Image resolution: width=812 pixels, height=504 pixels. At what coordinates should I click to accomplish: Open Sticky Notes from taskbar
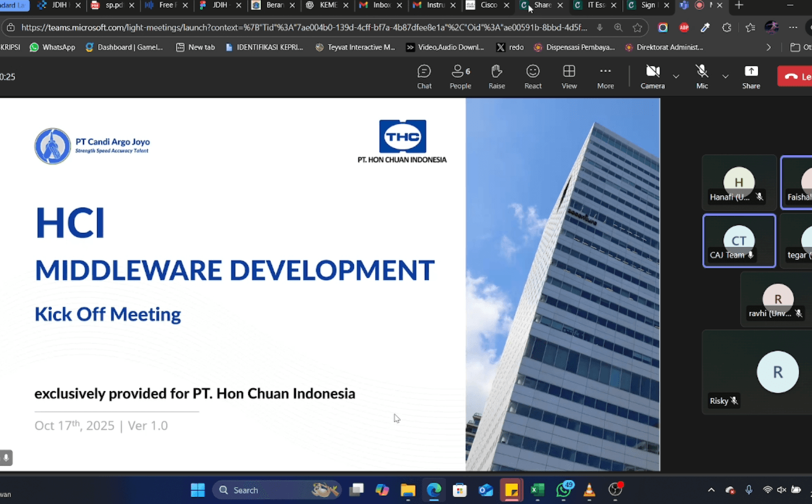tap(512, 490)
